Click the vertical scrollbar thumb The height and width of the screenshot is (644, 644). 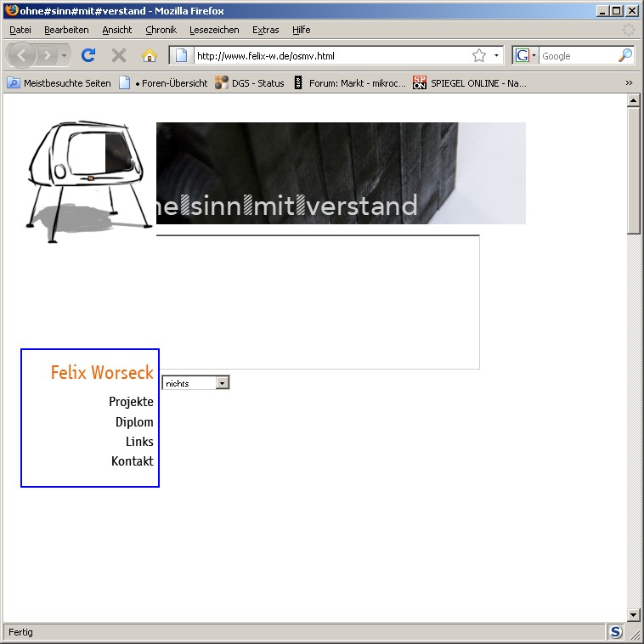(633, 171)
